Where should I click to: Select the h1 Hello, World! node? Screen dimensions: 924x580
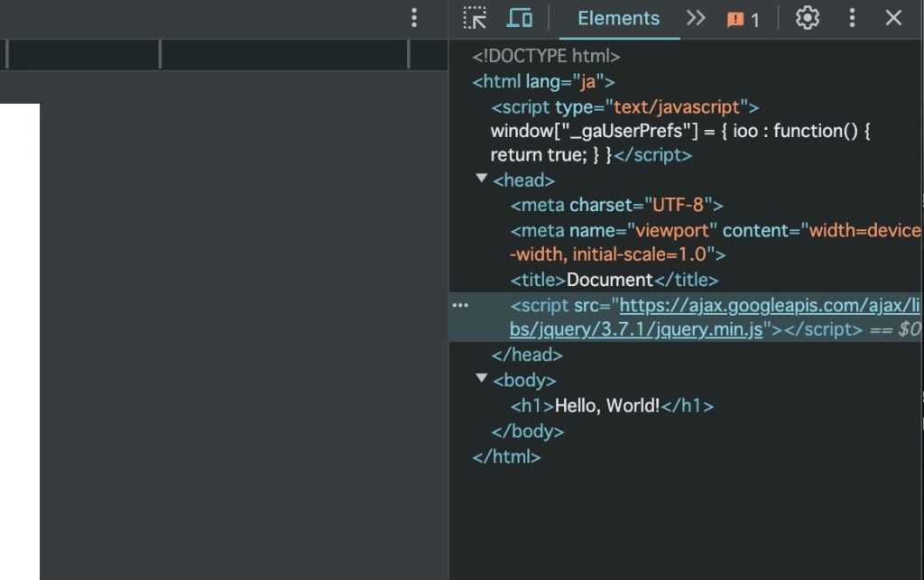pyautogui.click(x=612, y=406)
